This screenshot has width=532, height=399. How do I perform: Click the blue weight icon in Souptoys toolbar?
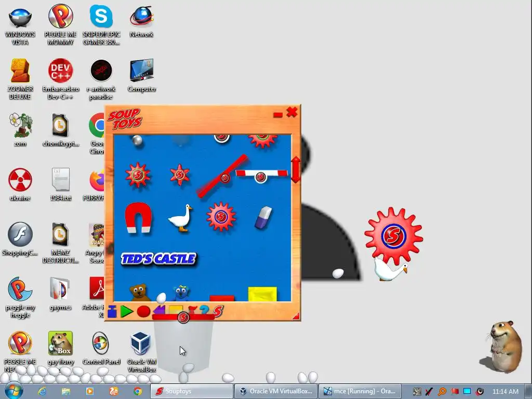tap(112, 312)
